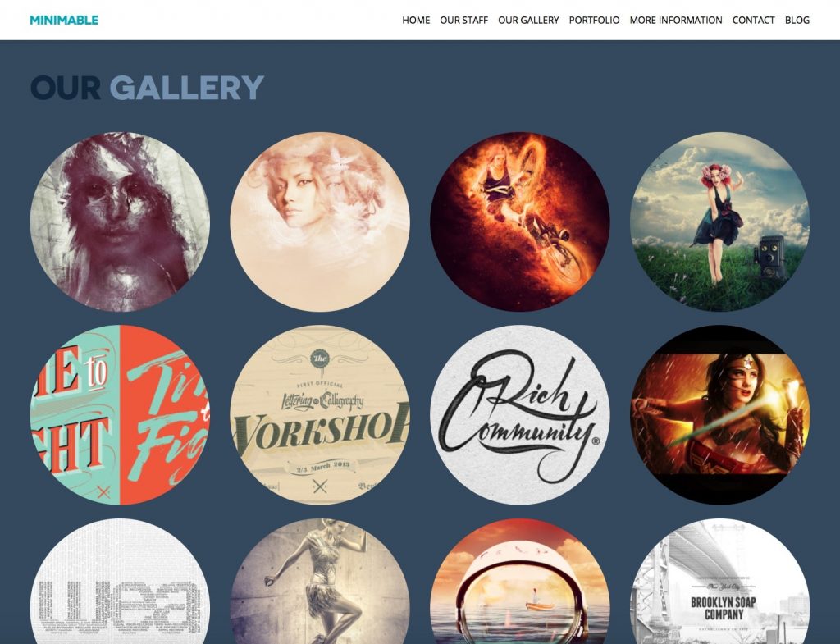
Task: Click the MINIMABLE logo
Action: pos(64,21)
